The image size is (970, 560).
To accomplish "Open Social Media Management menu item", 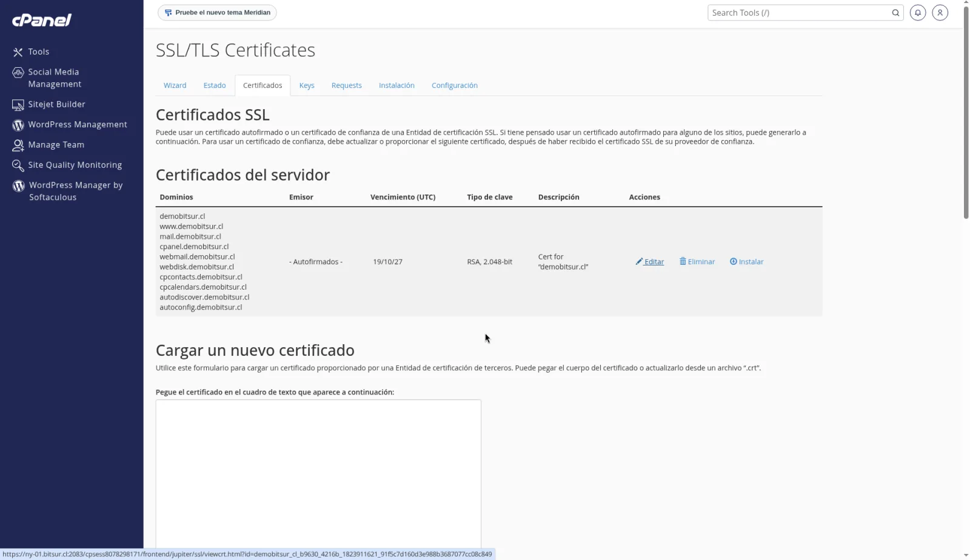I will click(55, 78).
